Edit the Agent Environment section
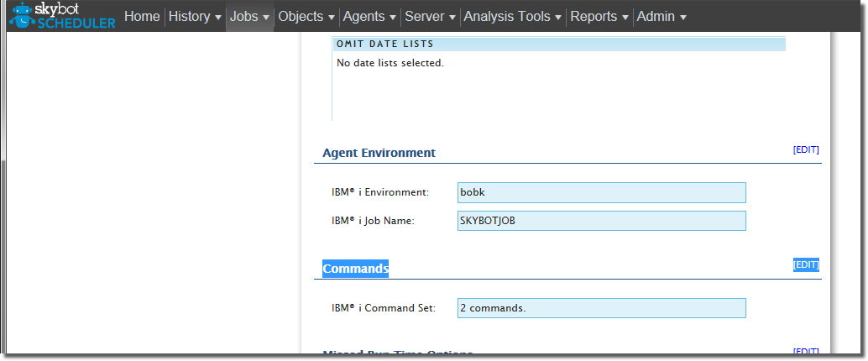 pos(805,149)
